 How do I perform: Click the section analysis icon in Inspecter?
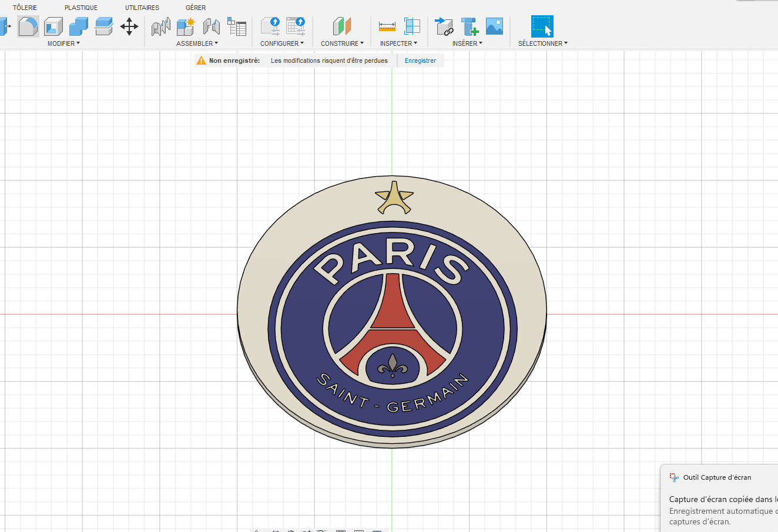413,26
